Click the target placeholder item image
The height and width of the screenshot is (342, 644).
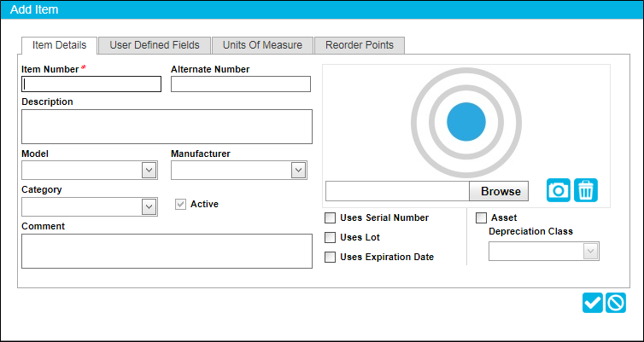point(466,122)
